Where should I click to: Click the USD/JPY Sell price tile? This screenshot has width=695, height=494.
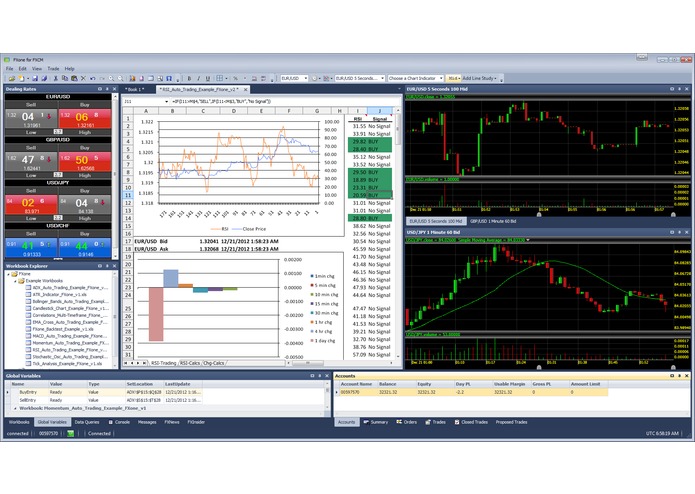coord(31,205)
